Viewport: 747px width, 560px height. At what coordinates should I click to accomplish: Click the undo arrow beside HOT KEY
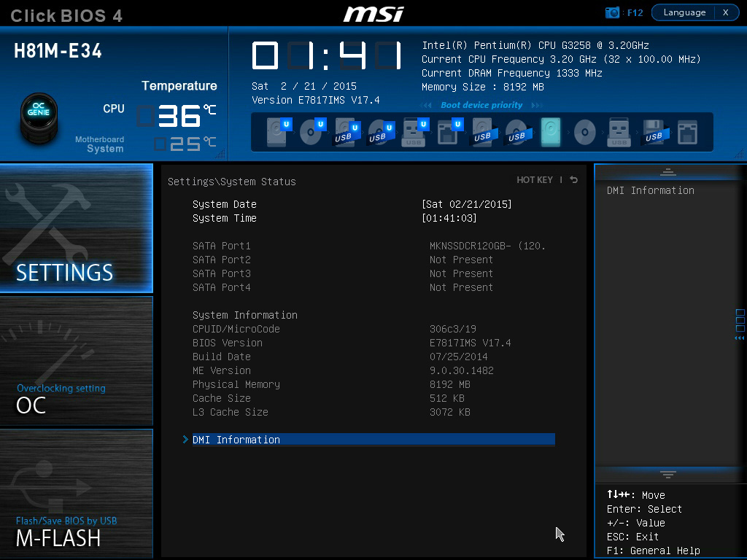pyautogui.click(x=573, y=179)
